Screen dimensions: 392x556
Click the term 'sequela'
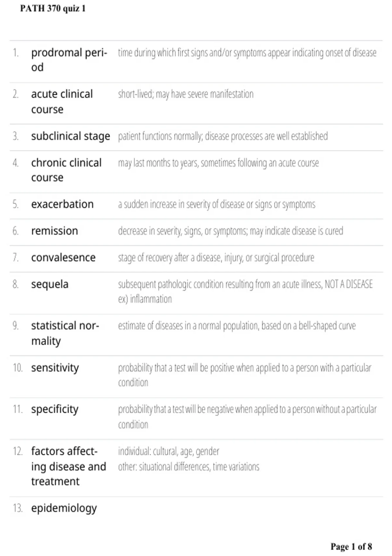click(x=50, y=285)
